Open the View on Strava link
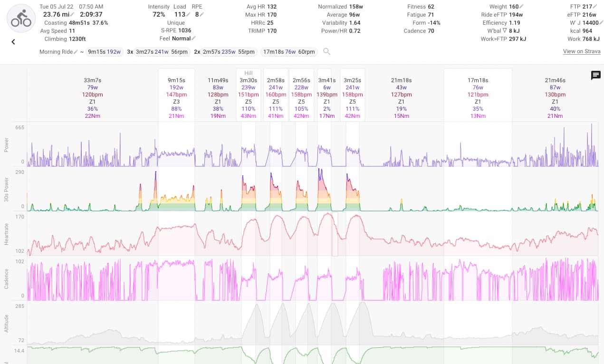Screen dimensions: 604x364 (x=582, y=51)
